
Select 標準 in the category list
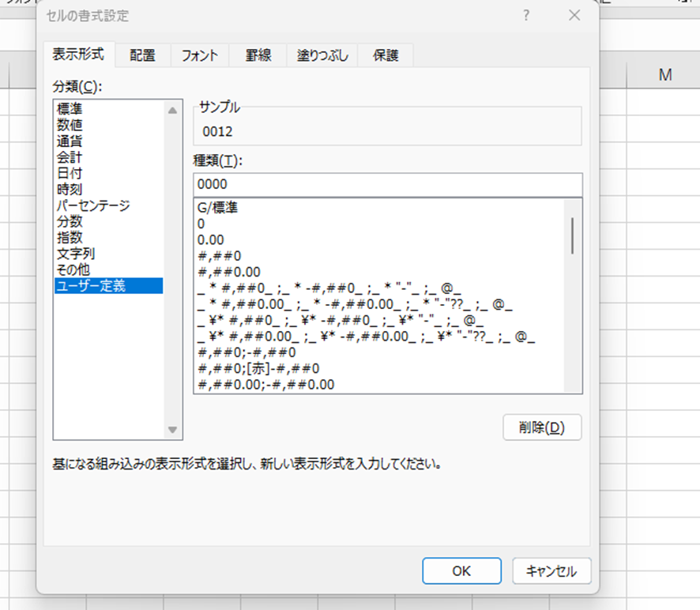(70, 108)
